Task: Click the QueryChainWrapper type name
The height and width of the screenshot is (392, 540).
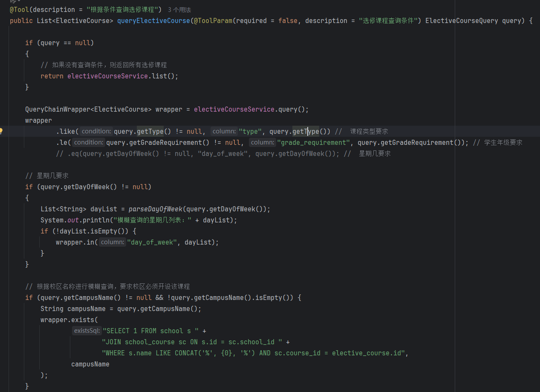Action: point(58,109)
